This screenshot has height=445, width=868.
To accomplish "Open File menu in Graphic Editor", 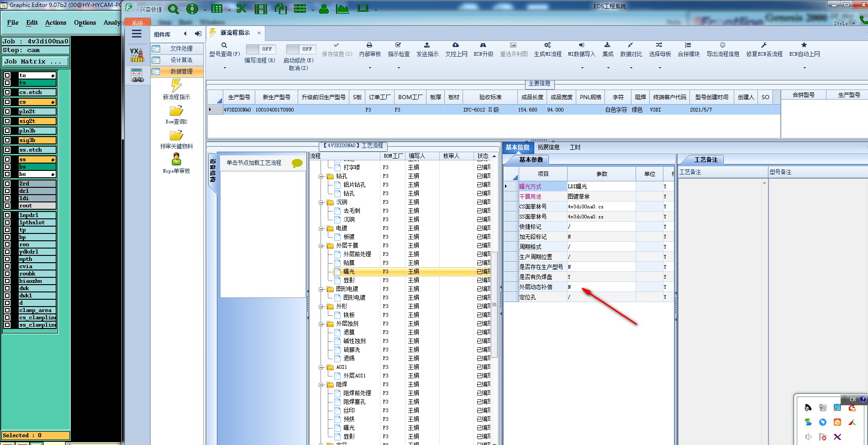I will click(x=13, y=22).
